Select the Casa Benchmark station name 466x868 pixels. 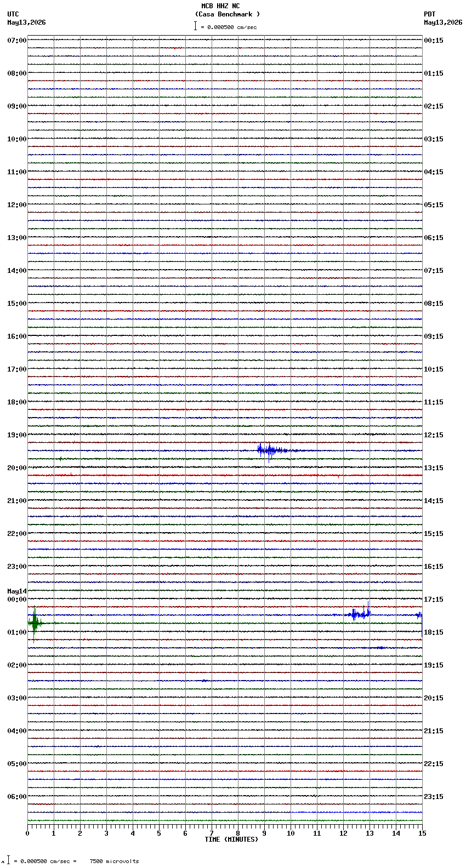[228, 14]
